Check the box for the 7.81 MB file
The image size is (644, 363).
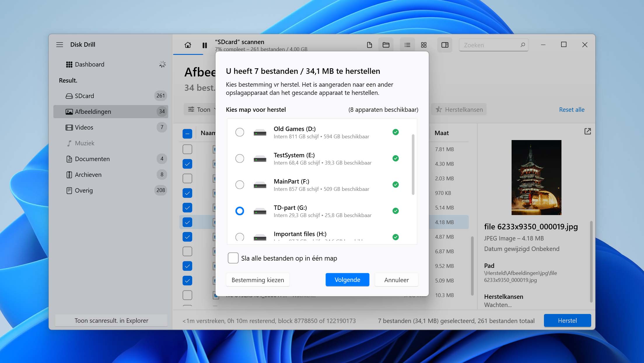point(187,149)
